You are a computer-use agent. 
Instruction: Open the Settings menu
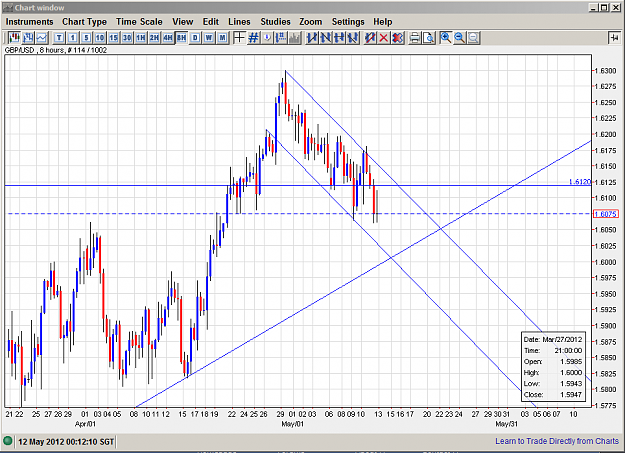click(x=348, y=22)
